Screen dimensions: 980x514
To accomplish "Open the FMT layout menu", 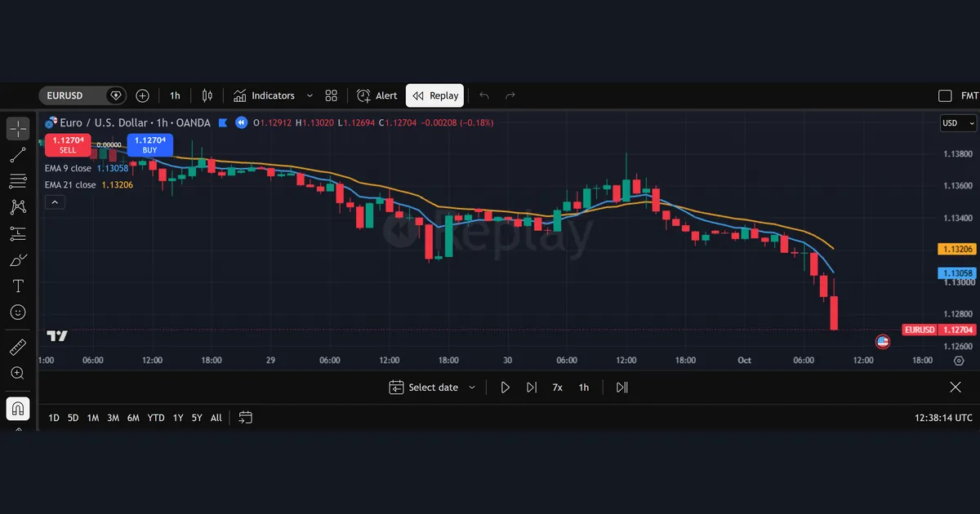I will tap(969, 95).
